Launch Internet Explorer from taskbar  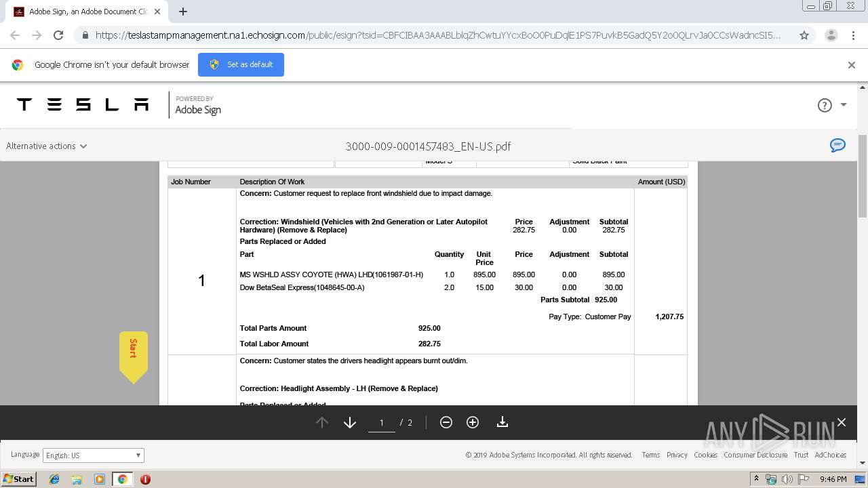pos(54,479)
